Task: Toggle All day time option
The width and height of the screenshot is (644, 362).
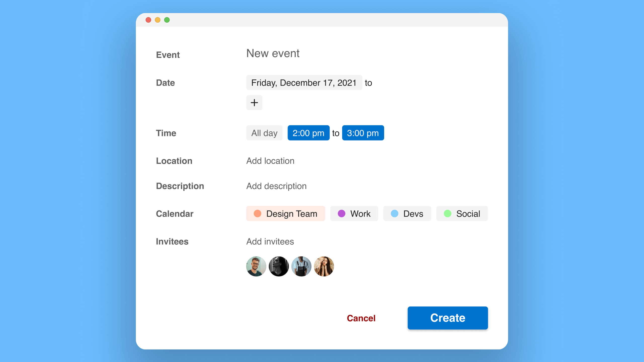Action: [264, 133]
